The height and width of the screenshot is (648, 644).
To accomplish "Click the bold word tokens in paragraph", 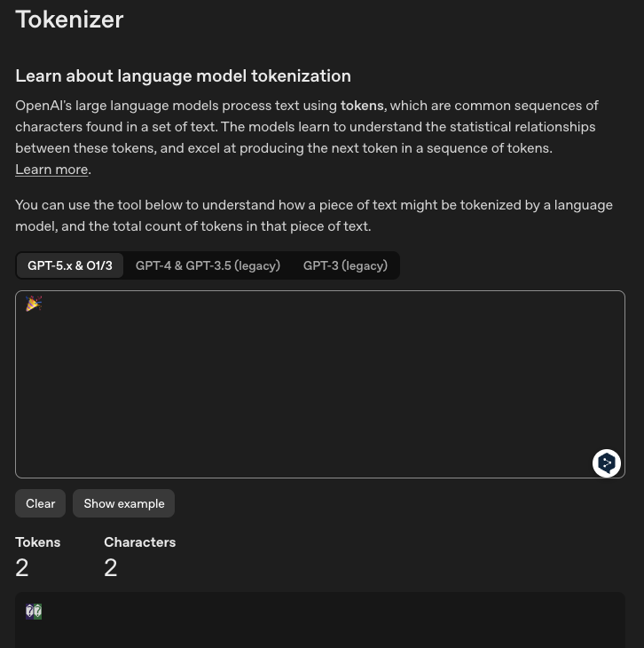I will pos(362,106).
